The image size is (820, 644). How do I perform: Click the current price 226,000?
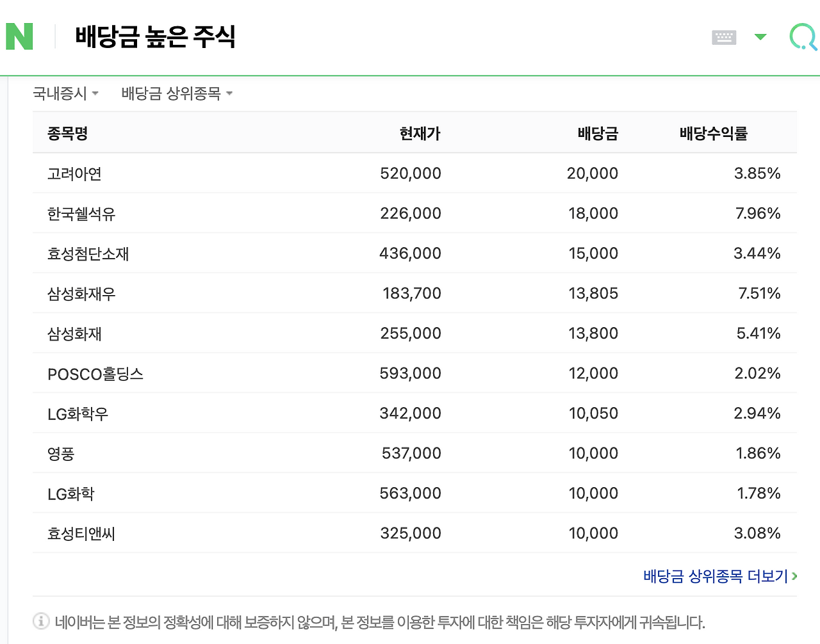pos(411,213)
